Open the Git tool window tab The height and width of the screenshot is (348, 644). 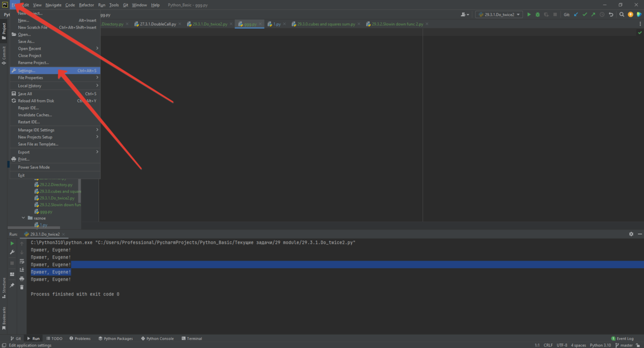[16, 339]
